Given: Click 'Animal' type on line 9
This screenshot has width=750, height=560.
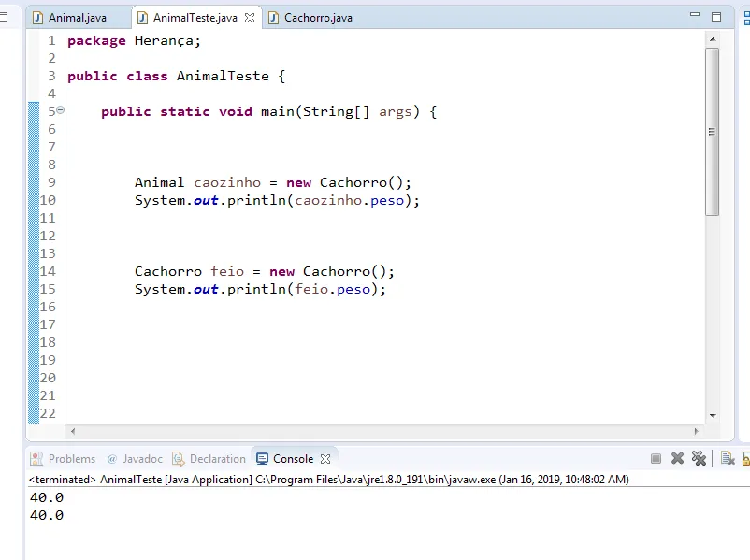Looking at the screenshot, I should [x=159, y=182].
